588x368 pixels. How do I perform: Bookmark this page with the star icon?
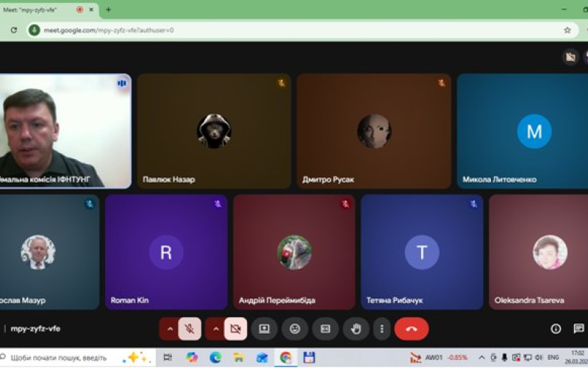[x=567, y=30]
